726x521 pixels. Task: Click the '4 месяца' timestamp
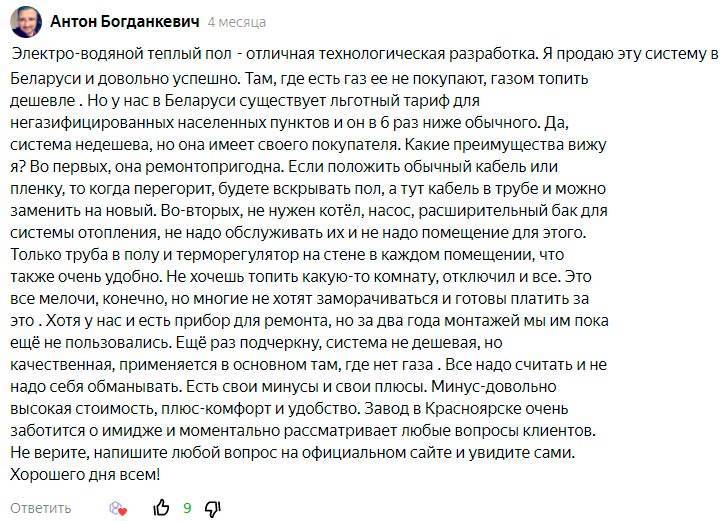237,21
